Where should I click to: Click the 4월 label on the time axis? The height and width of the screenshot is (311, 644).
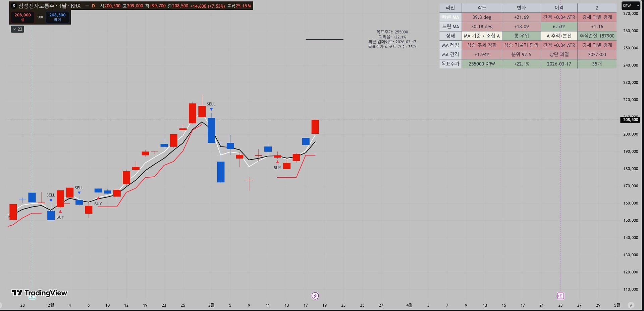[409, 305]
